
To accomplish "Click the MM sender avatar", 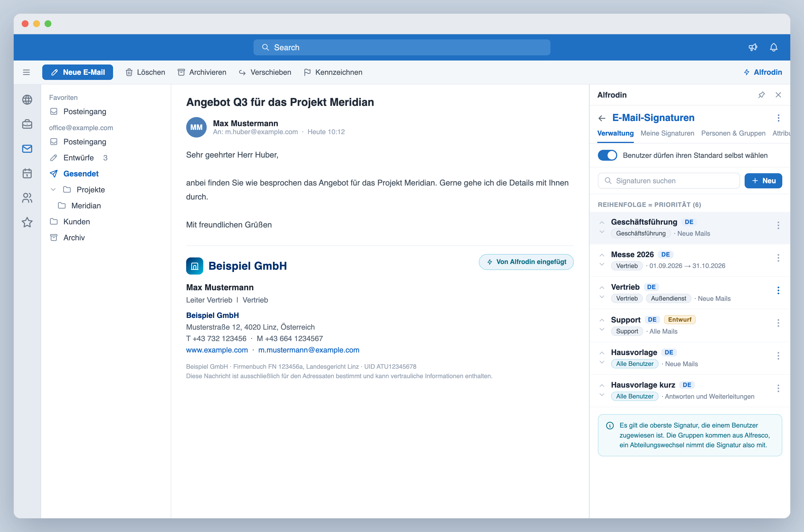I will pos(196,127).
